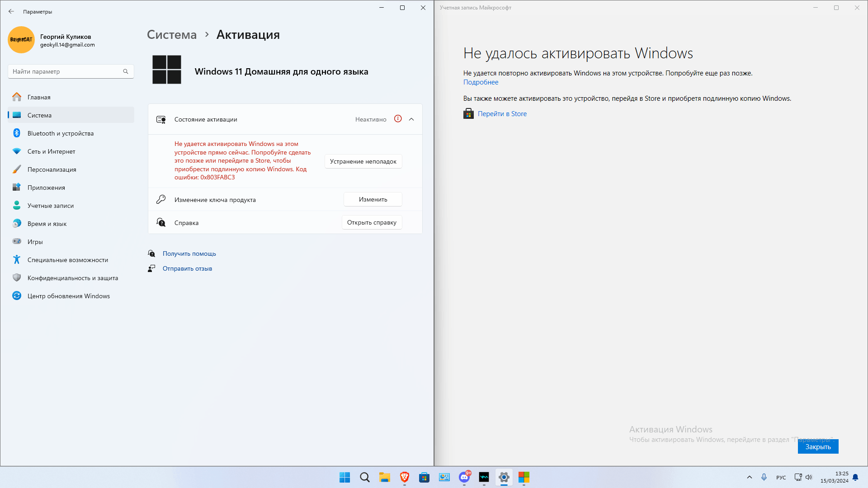Launch Brave browser from taskbar
This screenshot has width=868, height=488.
click(404, 477)
